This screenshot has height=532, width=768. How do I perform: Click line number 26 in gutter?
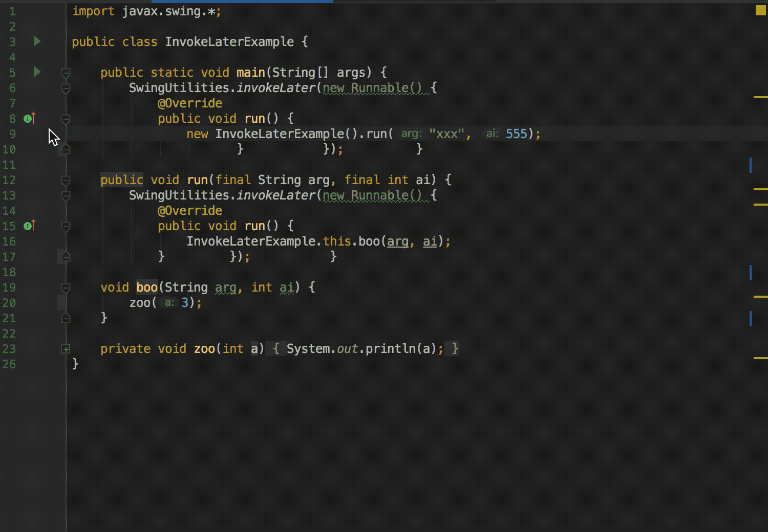(9, 364)
